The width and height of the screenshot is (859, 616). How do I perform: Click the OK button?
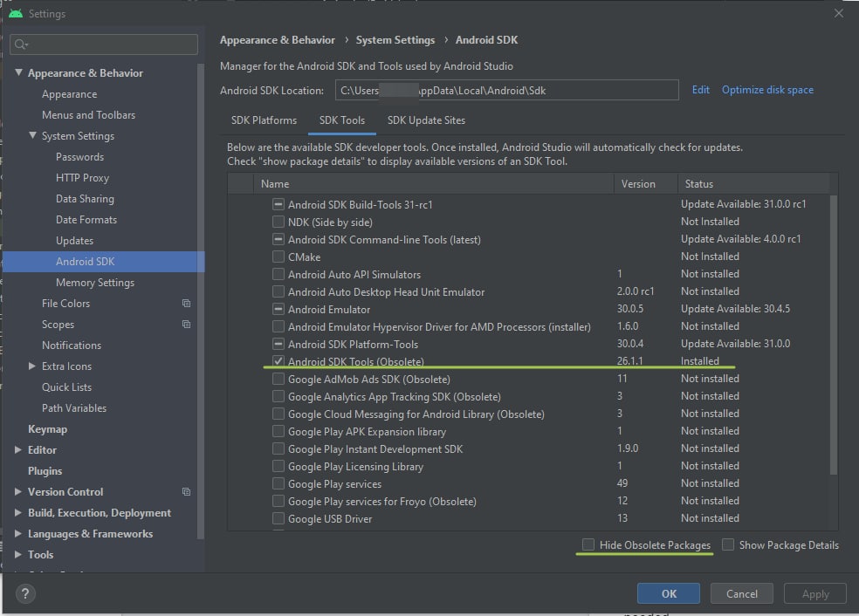coord(669,593)
